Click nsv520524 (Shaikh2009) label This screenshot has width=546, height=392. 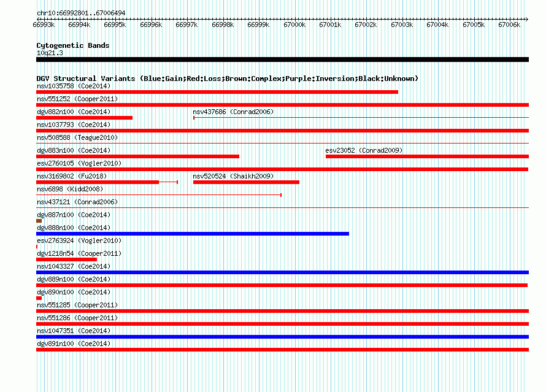point(233,176)
